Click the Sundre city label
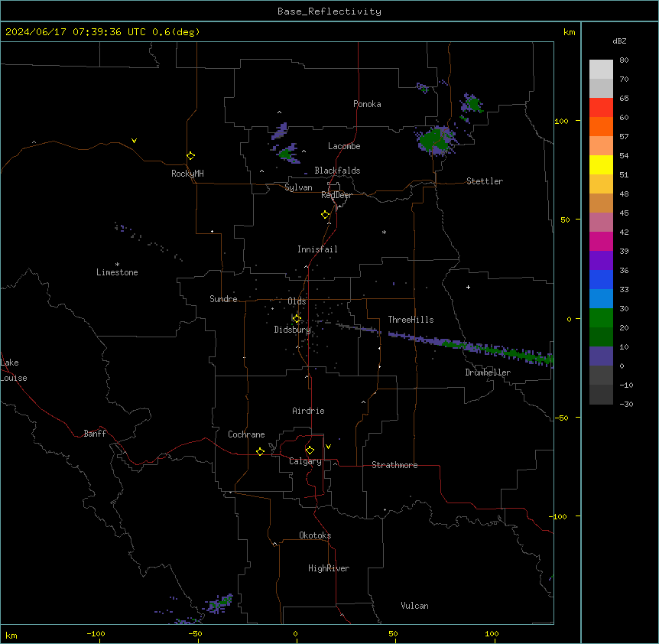The image size is (659, 644). 223,299
